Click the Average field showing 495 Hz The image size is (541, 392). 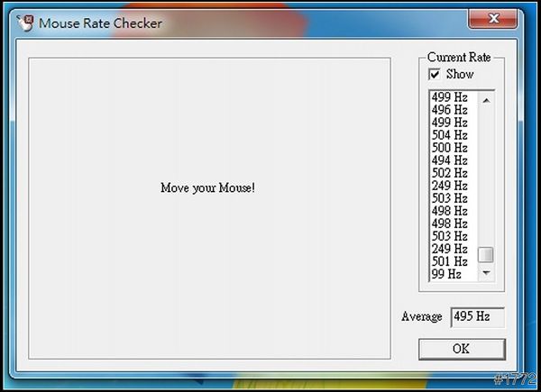[x=478, y=317]
